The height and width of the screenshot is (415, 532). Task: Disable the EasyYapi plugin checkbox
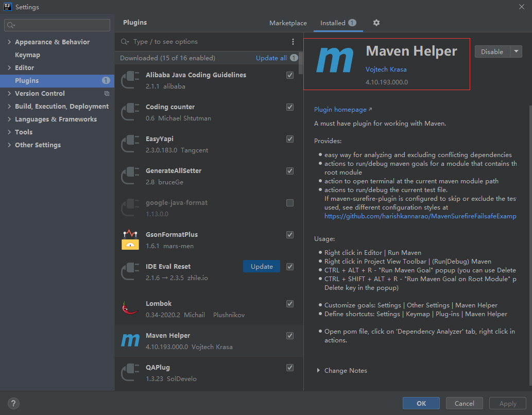[290, 139]
